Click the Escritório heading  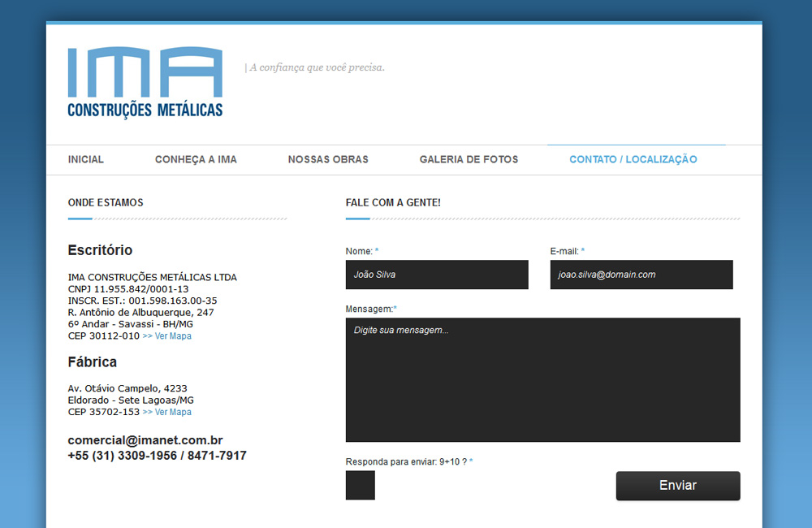click(x=100, y=250)
